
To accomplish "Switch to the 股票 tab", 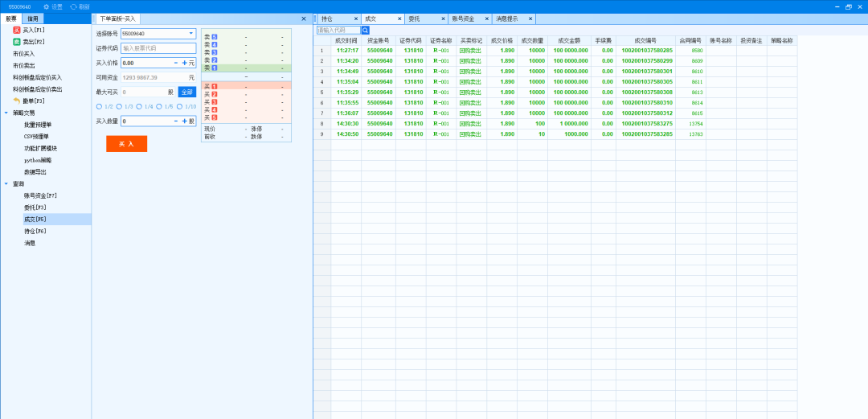I will (x=11, y=18).
